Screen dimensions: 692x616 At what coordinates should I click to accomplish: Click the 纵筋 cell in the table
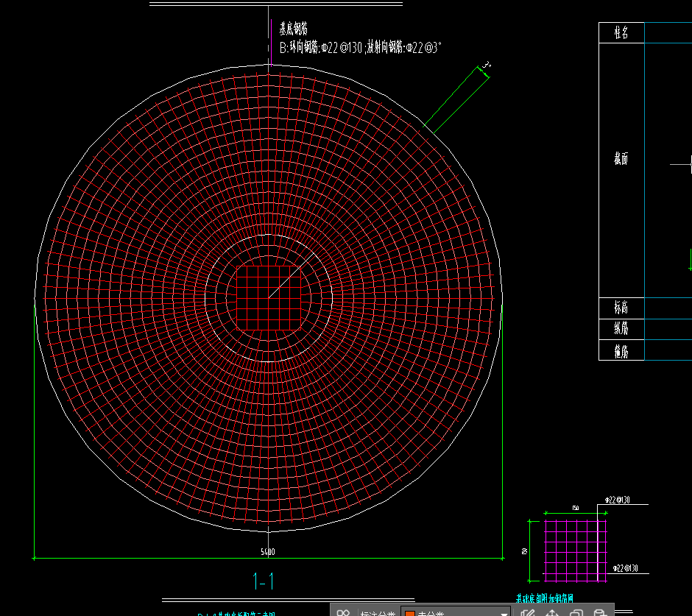(621, 329)
